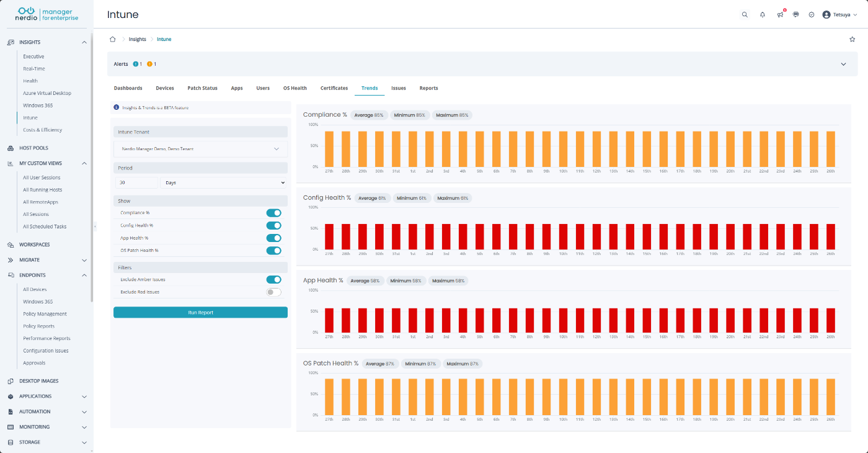
Task: Click the My Custom Views sidebar icon
Action: 11,163
